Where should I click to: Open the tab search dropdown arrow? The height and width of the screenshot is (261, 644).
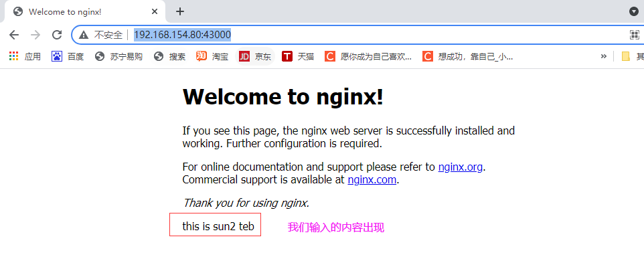[x=634, y=11]
